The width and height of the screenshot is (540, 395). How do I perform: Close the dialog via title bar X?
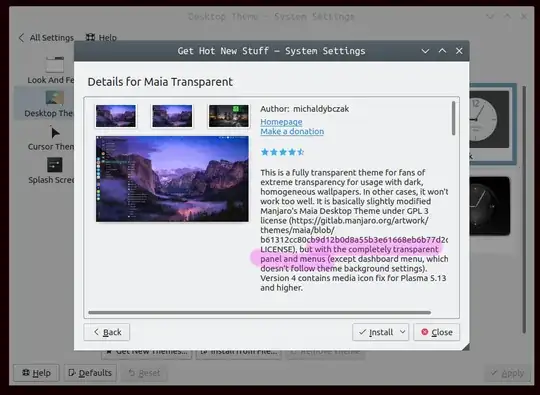click(x=459, y=51)
